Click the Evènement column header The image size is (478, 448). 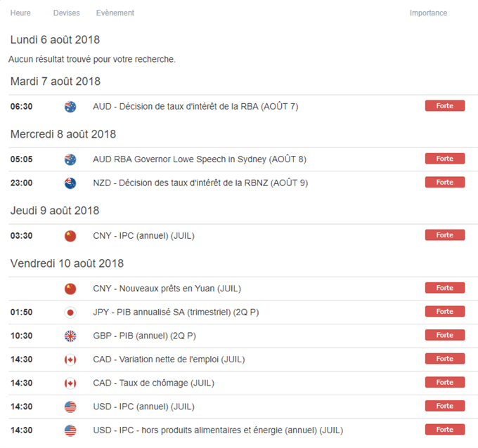click(115, 13)
